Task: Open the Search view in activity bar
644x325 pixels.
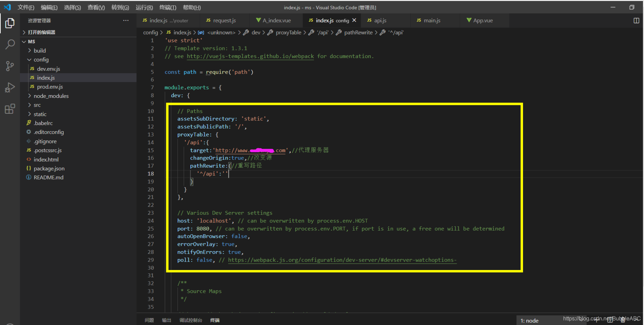Action: [10, 44]
